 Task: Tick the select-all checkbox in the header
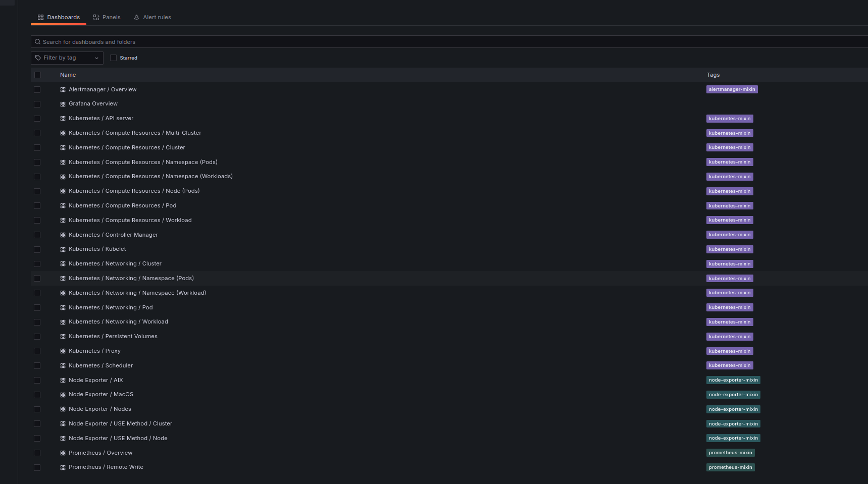37,75
